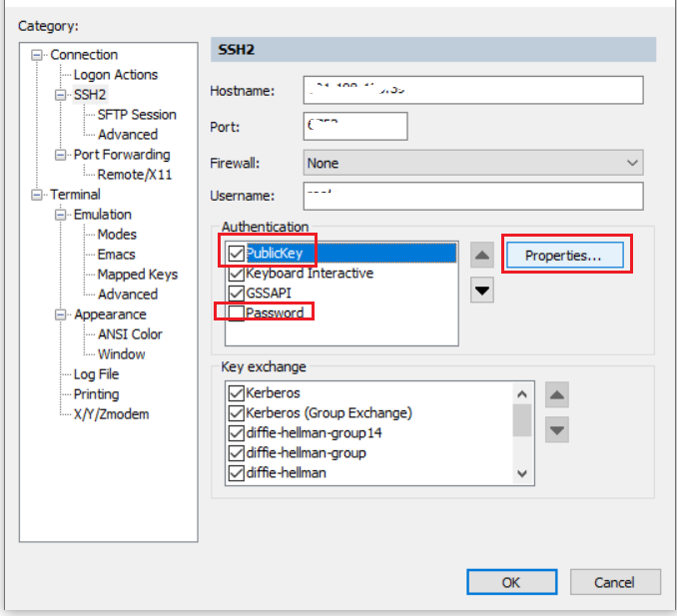Screen dimensions: 677x616
Task: Select Mapped Keys category
Action: [x=138, y=275]
